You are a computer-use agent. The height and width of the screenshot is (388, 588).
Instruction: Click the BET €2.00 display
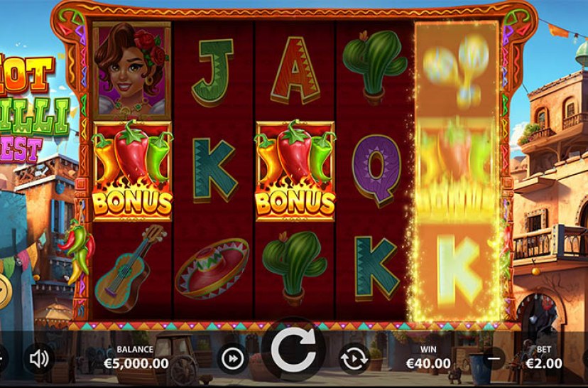point(544,357)
